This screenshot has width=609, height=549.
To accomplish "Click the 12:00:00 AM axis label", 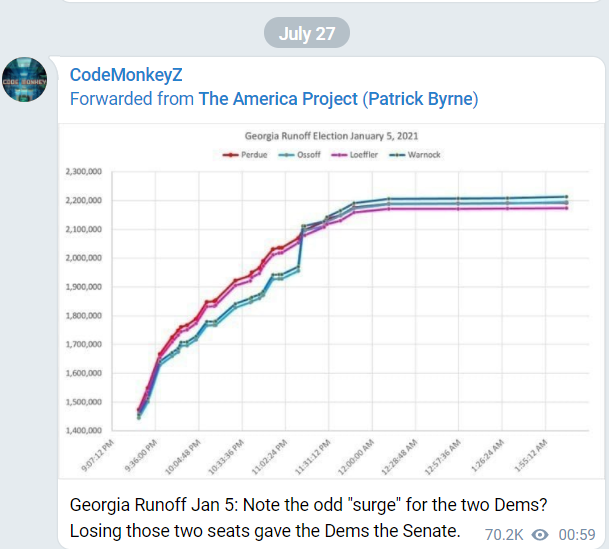I will pos(356,457).
